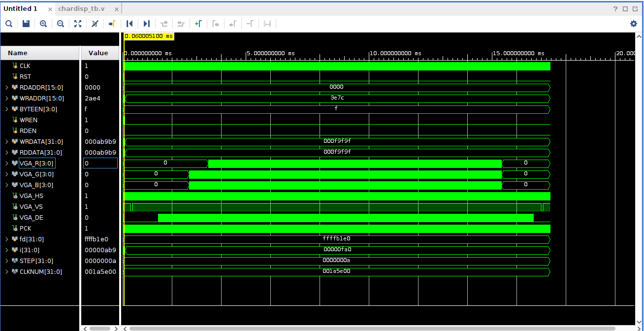Click the Name column header
The image size is (644, 331).
(x=40, y=53)
